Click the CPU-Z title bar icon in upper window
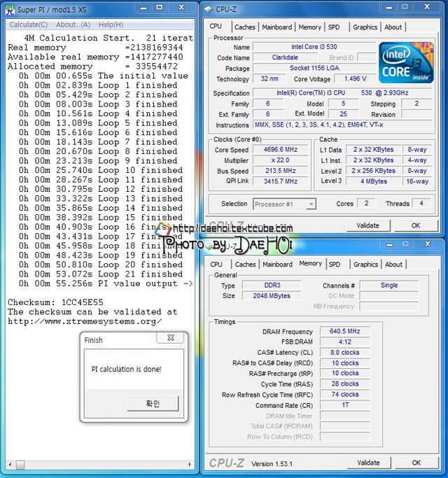 (209, 10)
